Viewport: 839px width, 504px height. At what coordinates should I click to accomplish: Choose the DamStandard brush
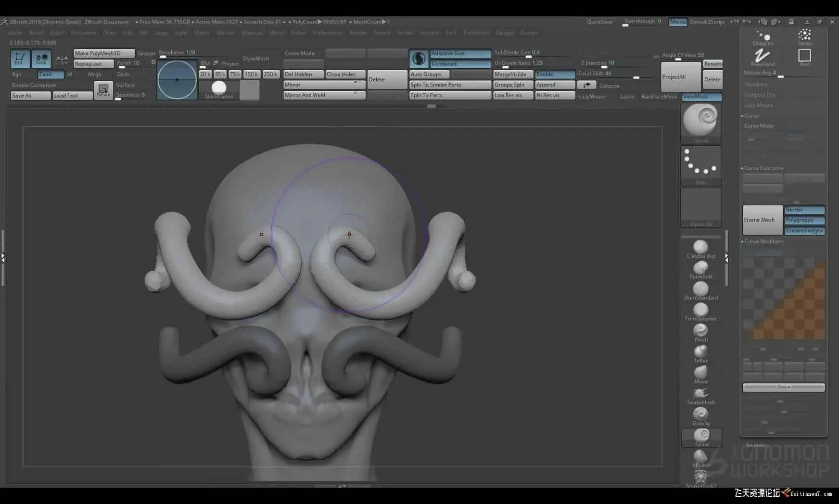(700, 289)
